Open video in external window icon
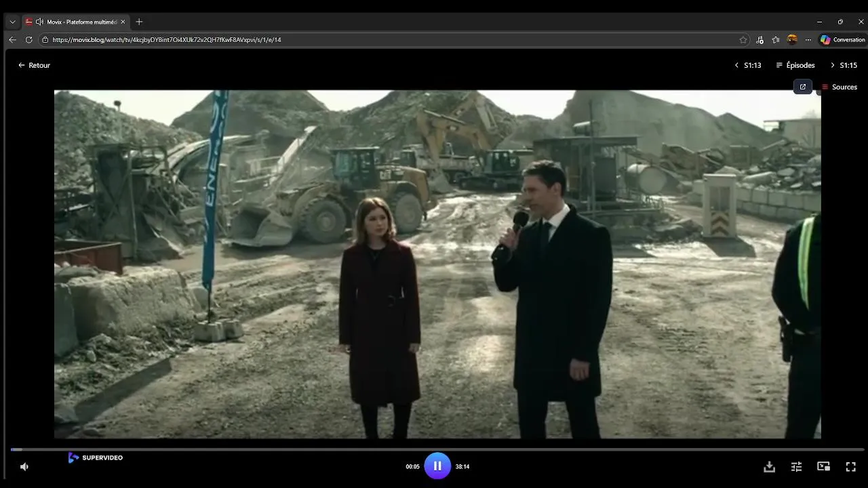Screen dimensions: 868x488 803,87
